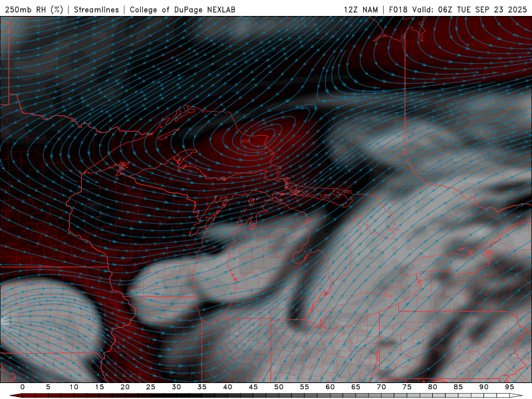The width and height of the screenshot is (532, 399).
Task: Click the '70' value on the colorbar scale
Action: pos(381,387)
